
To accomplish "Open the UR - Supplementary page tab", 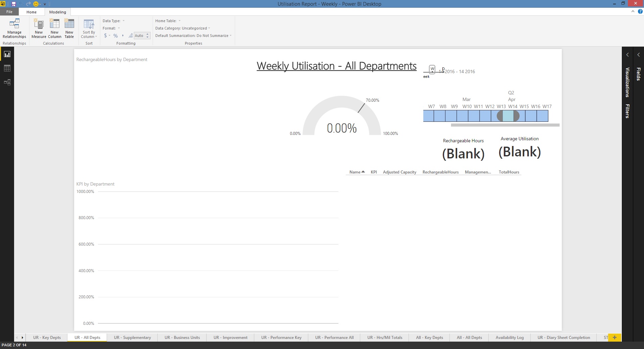I will click(x=132, y=338).
